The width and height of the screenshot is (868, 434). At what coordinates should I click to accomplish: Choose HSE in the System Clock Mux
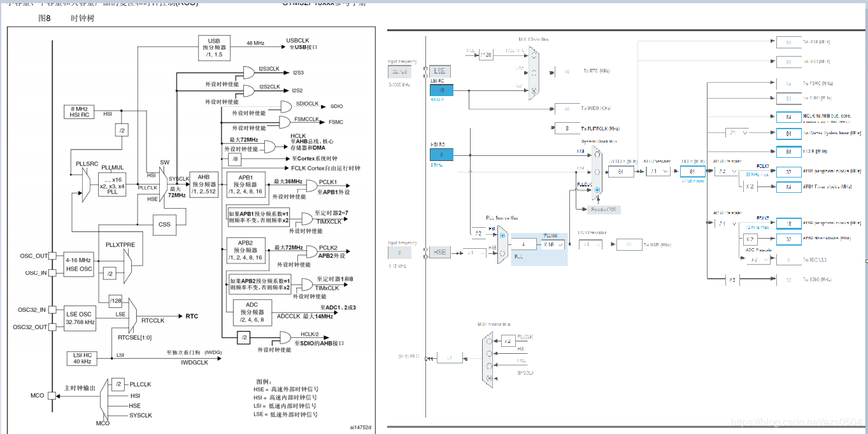tap(597, 172)
